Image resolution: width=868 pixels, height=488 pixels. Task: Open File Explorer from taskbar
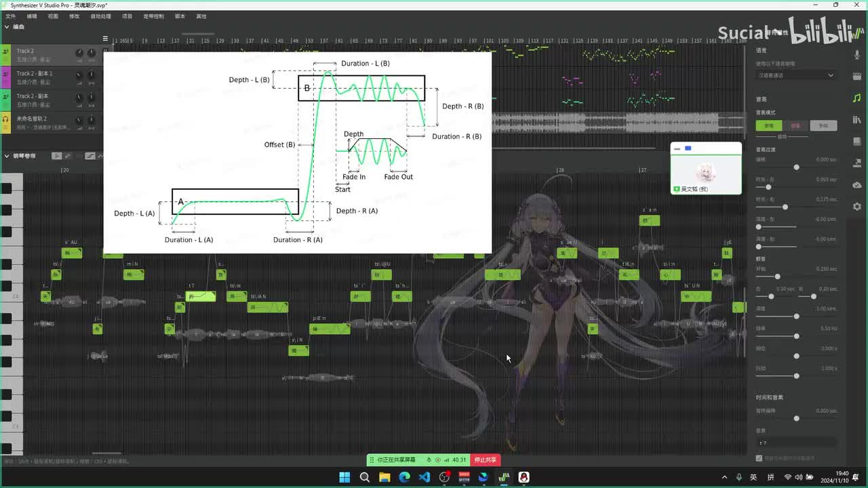point(384,477)
